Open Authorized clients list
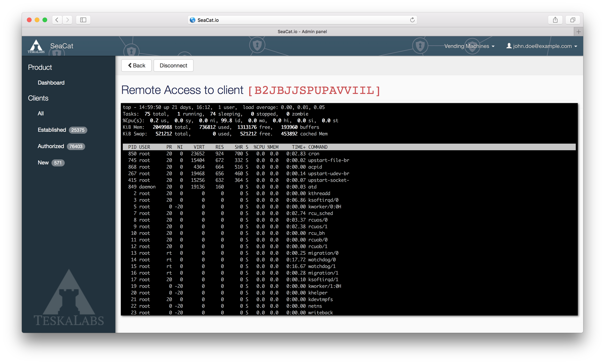The height and width of the screenshot is (364, 605). [51, 146]
